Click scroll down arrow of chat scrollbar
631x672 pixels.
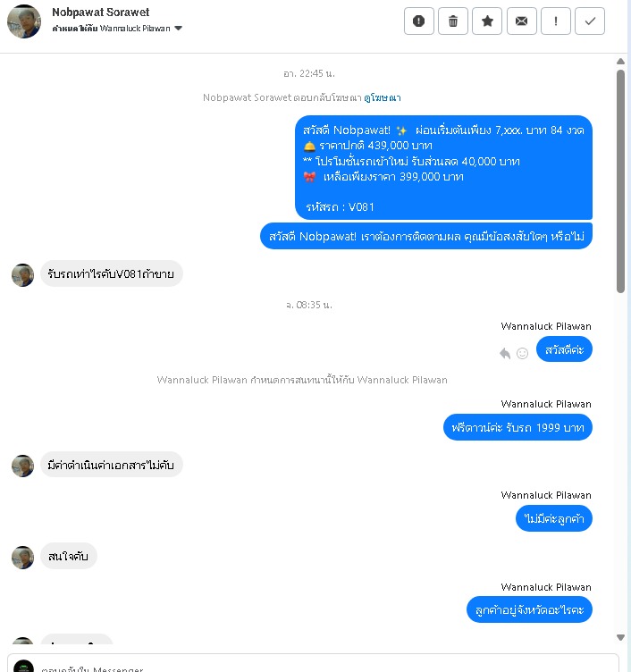click(620, 637)
